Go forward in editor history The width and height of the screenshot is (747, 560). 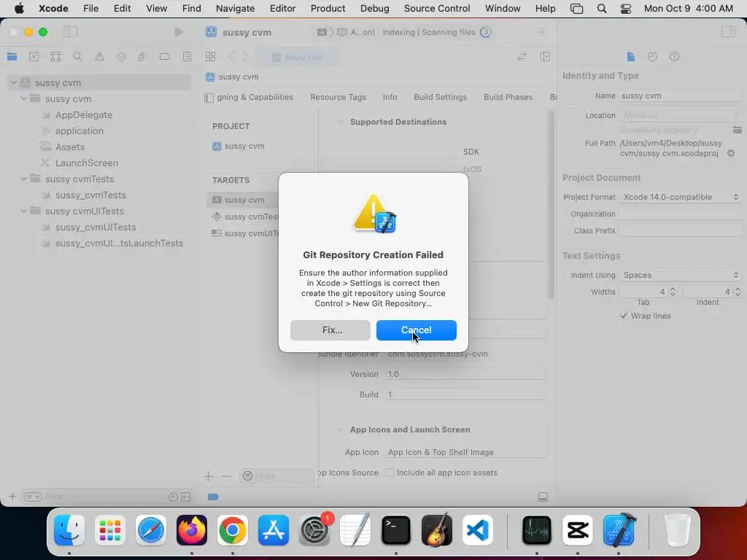tap(245, 57)
